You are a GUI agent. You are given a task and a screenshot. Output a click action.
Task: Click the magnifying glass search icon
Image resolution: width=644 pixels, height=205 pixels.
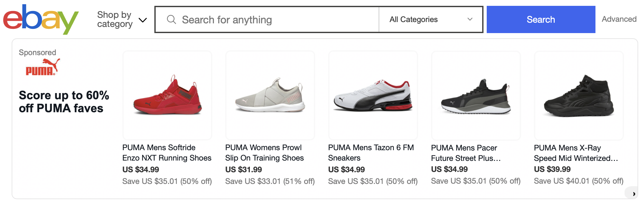[x=171, y=20]
